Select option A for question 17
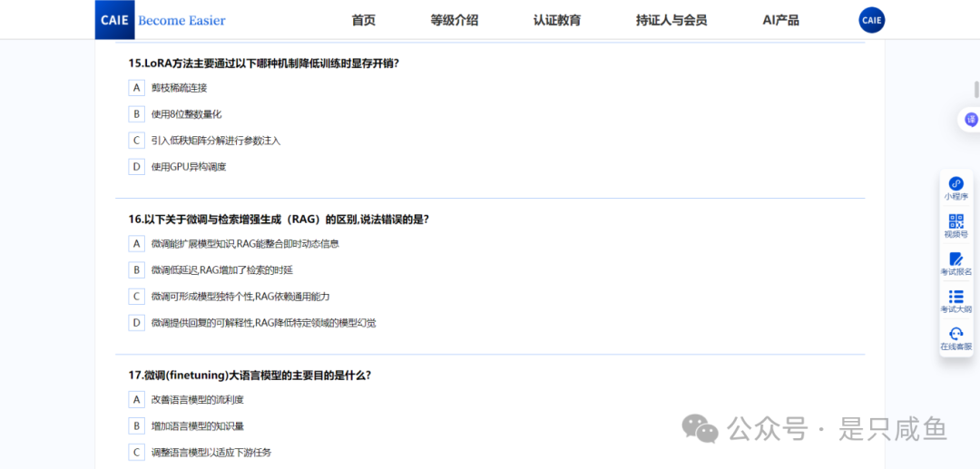The width and height of the screenshot is (980, 469). [x=137, y=399]
